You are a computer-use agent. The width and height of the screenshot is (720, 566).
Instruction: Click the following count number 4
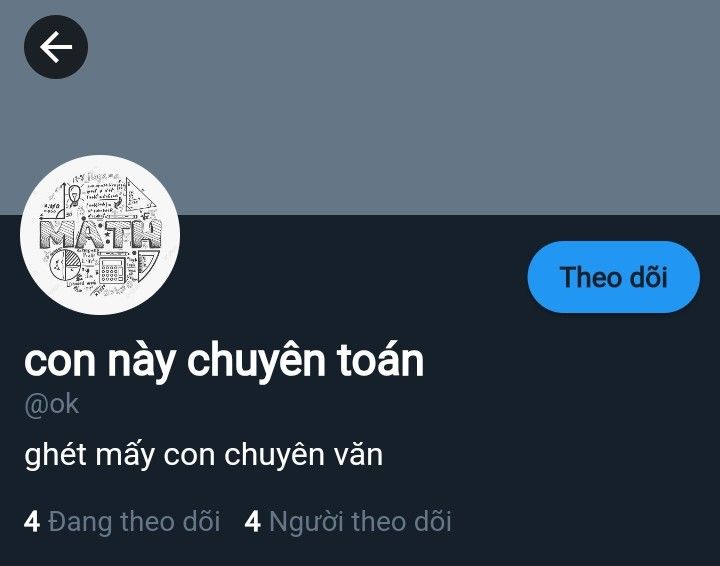coord(32,522)
